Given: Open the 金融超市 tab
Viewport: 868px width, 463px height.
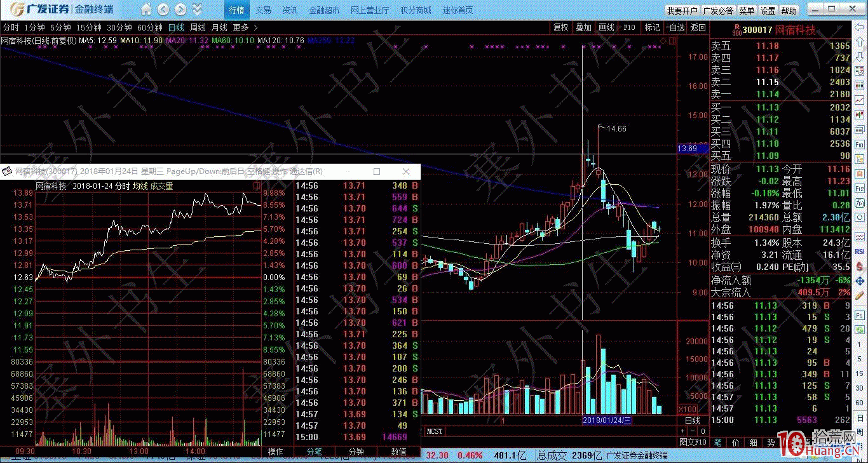Looking at the screenshot, I should click(x=324, y=10).
